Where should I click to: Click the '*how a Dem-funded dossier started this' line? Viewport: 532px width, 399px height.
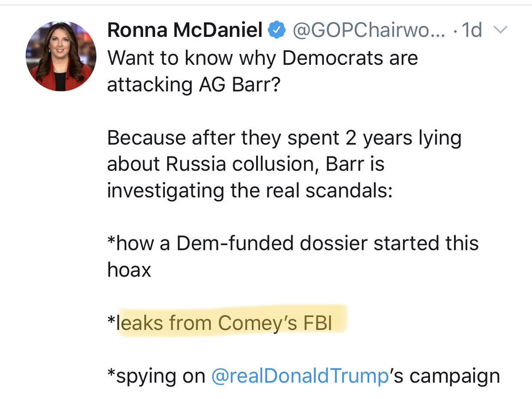(x=293, y=244)
